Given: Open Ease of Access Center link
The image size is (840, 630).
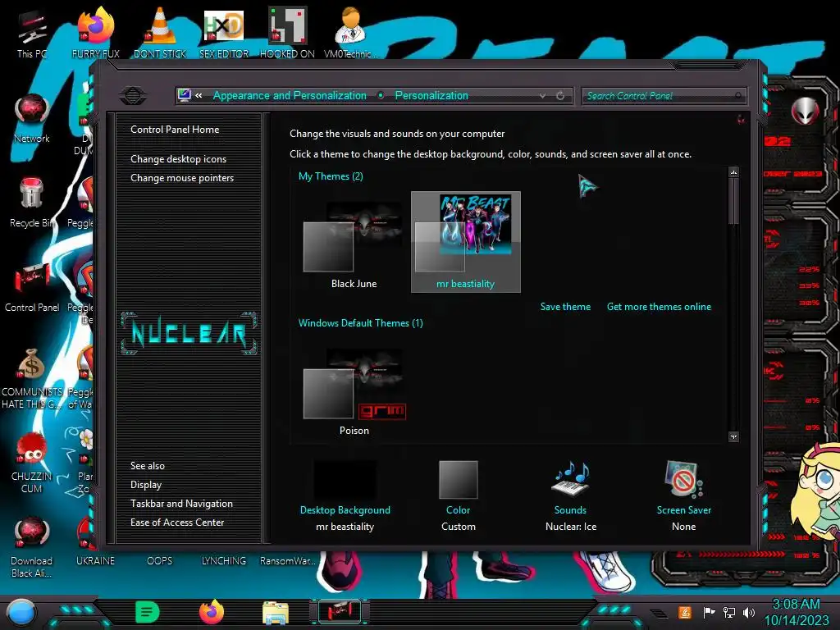Looking at the screenshot, I should [177, 523].
